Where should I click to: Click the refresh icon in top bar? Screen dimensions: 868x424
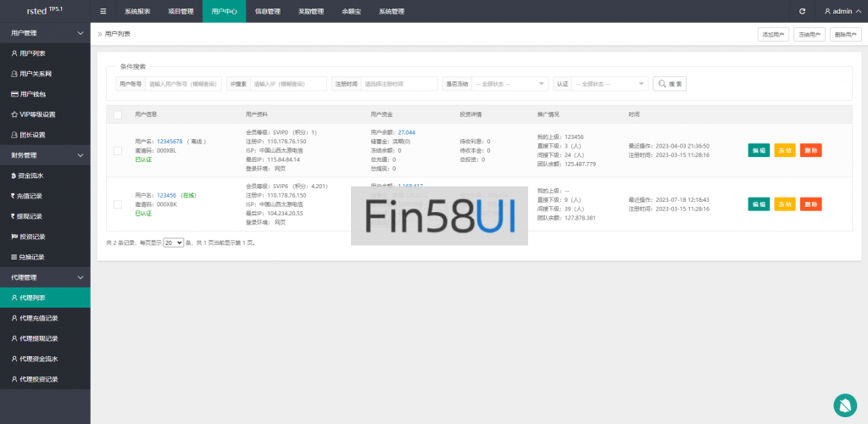(802, 11)
